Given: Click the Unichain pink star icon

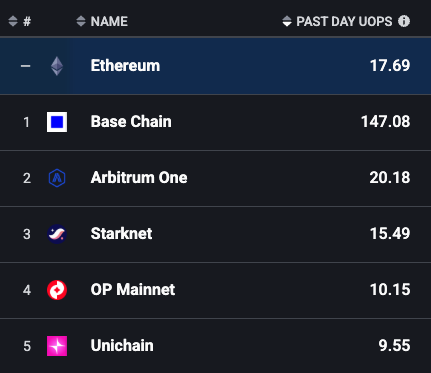Looking at the screenshot, I should tap(57, 346).
